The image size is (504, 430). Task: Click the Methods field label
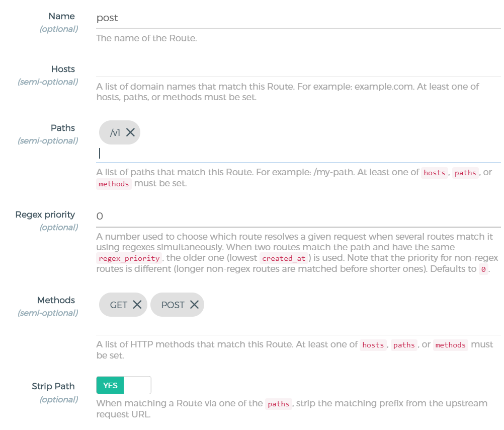click(56, 300)
